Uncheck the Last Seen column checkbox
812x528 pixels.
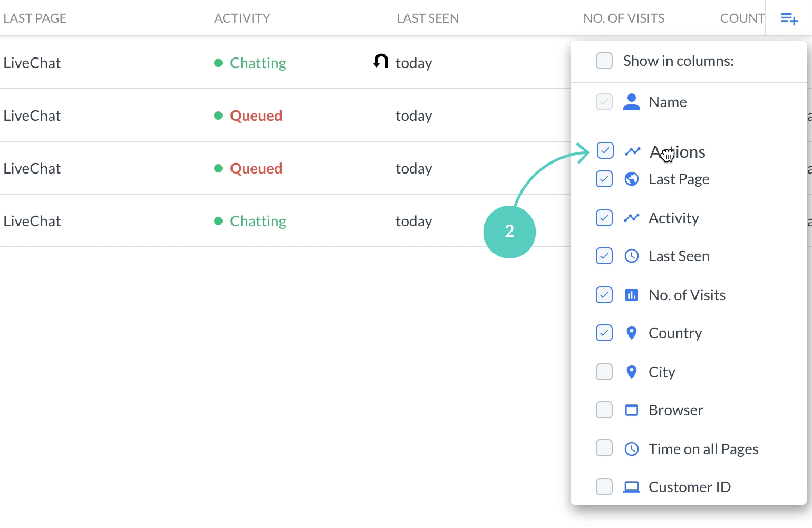[x=604, y=256]
